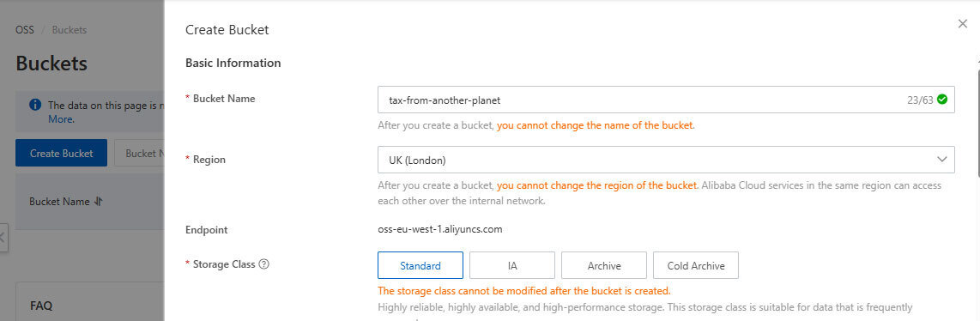Select the Standard storage class
The width and height of the screenshot is (980, 321).
click(x=420, y=265)
